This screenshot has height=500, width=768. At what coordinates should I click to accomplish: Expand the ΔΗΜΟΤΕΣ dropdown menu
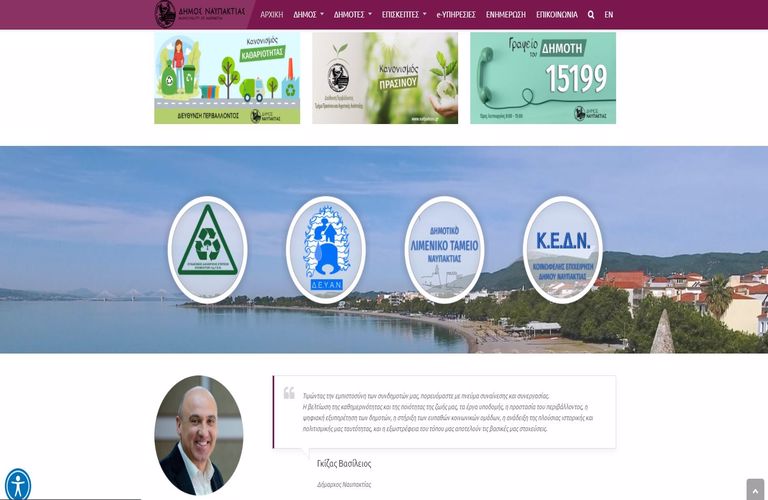click(x=353, y=15)
